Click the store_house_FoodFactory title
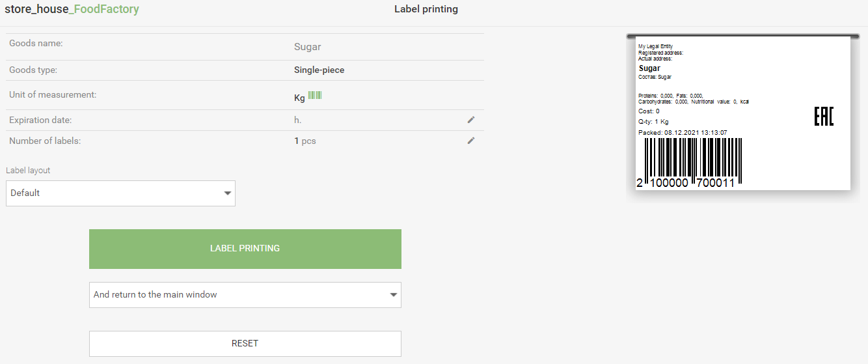 point(72,10)
